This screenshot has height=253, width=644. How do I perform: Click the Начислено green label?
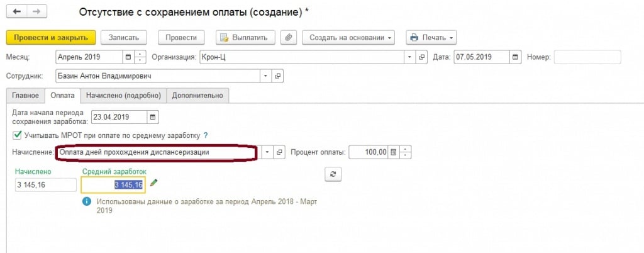[x=33, y=171]
